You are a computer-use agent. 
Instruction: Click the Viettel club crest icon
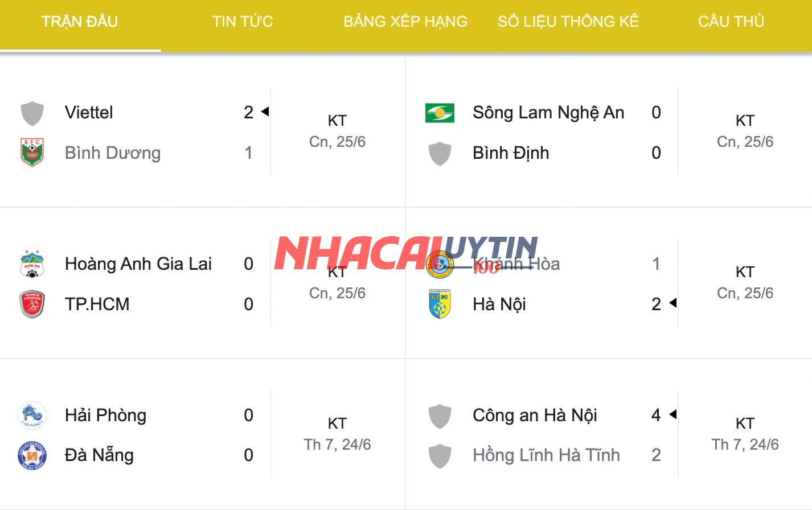tap(32, 112)
